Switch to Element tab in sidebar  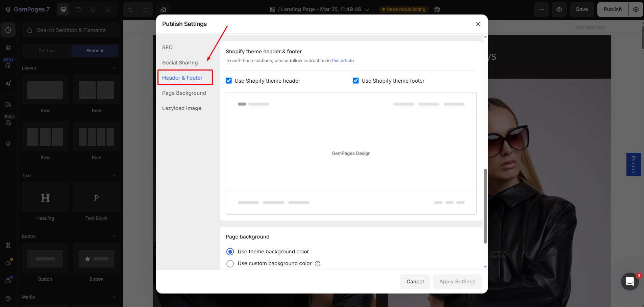[95, 51]
